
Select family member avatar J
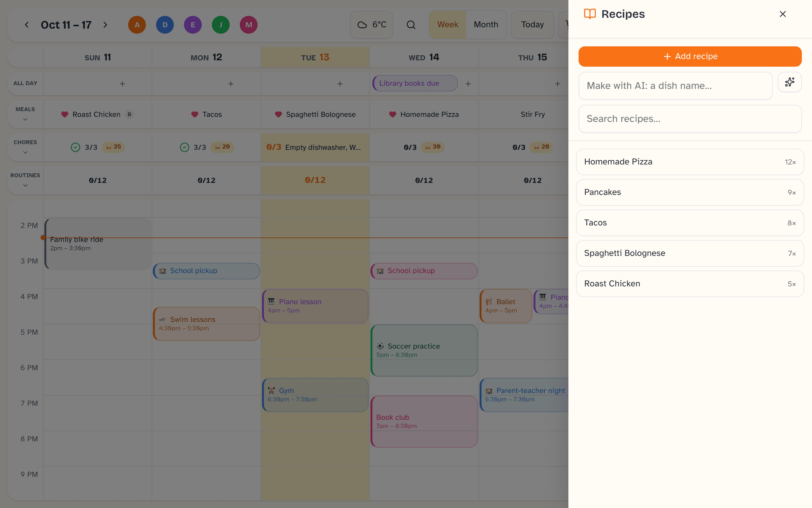click(221, 25)
